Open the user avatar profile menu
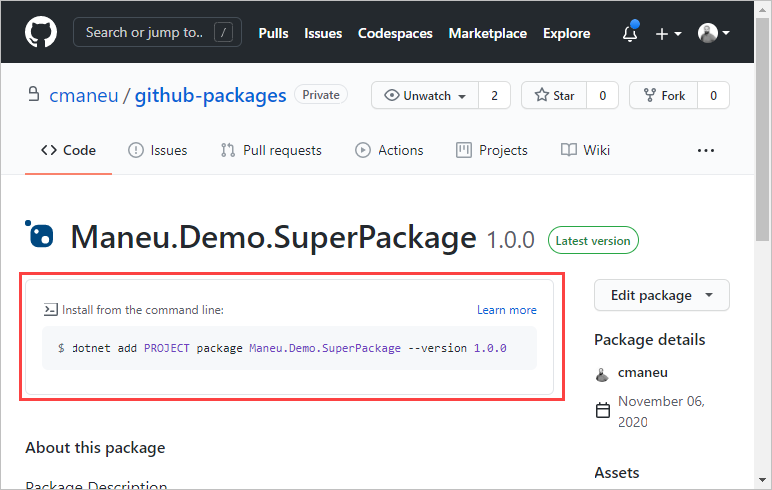The width and height of the screenshot is (772, 490). point(713,33)
